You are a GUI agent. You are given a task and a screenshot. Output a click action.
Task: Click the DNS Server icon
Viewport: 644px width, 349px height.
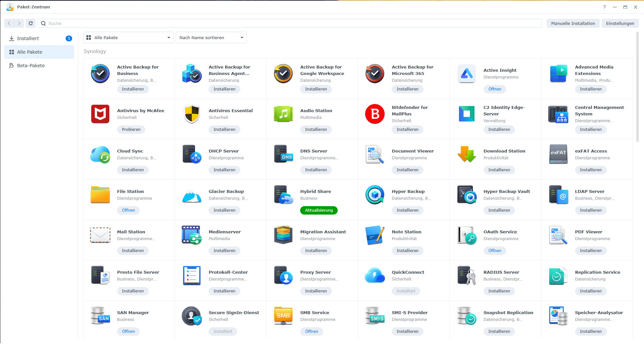pos(283,154)
